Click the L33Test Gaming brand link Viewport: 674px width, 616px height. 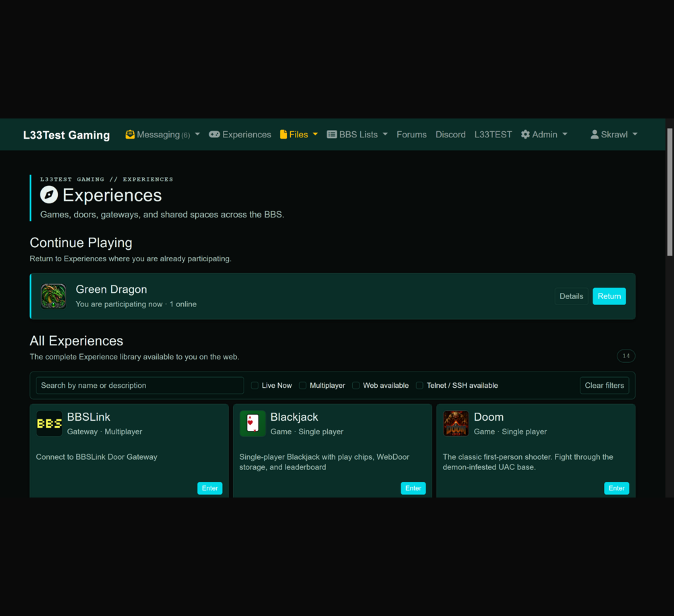tap(67, 135)
